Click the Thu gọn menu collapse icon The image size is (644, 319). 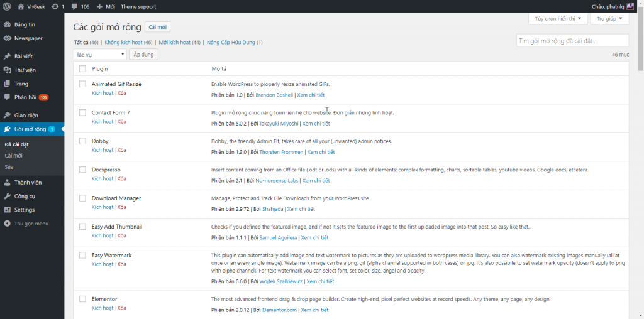pos(7,224)
